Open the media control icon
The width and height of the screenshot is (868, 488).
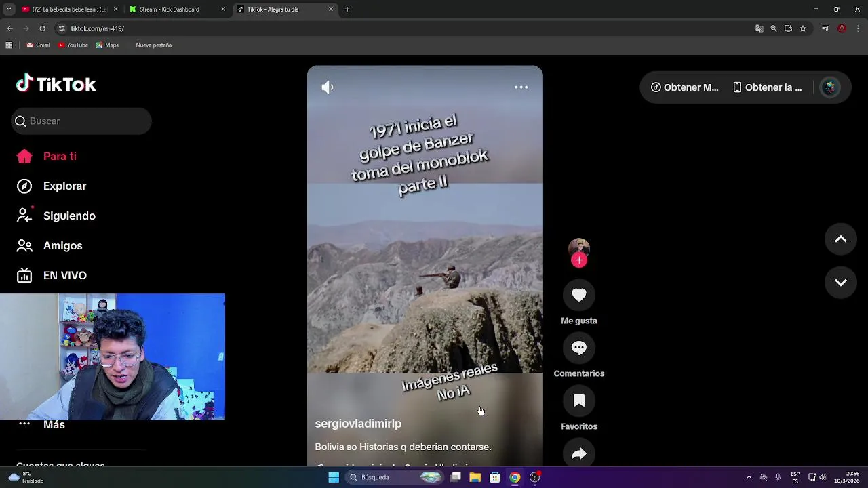(x=825, y=28)
